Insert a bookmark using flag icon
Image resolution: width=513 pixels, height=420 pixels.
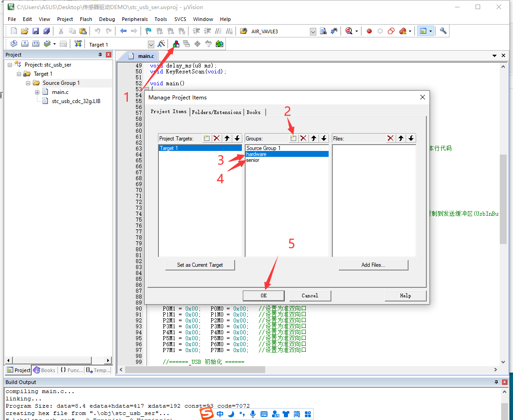(148, 31)
